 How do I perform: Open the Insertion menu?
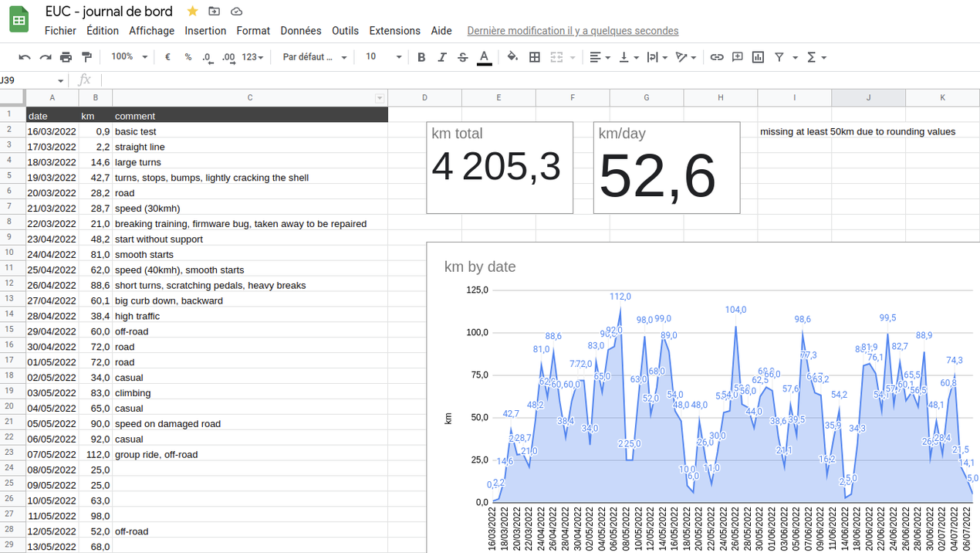205,31
